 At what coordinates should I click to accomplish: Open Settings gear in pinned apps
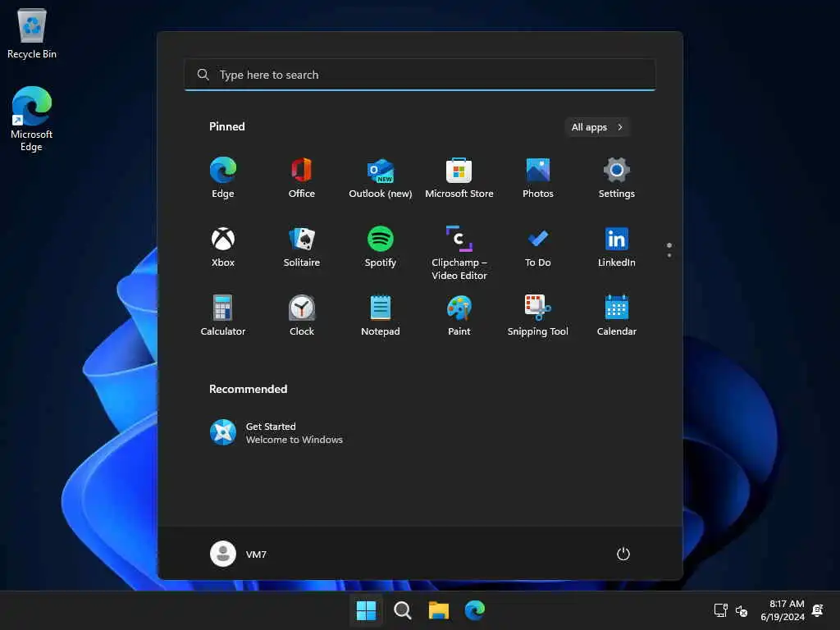[x=617, y=178]
